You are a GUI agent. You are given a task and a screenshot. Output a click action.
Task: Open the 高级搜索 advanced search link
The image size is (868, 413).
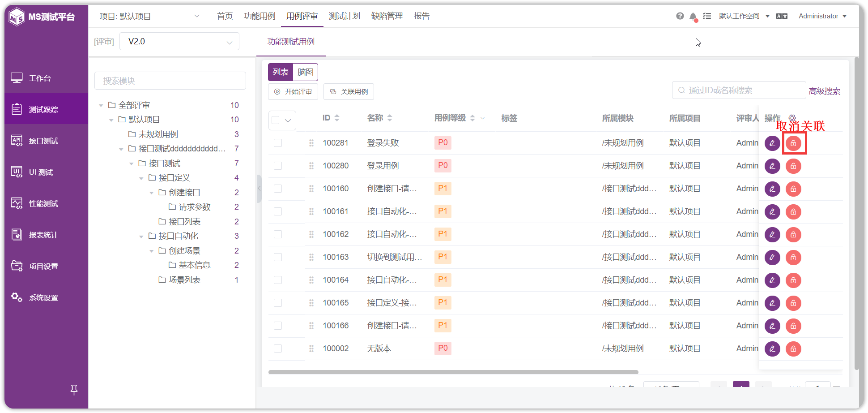click(824, 91)
